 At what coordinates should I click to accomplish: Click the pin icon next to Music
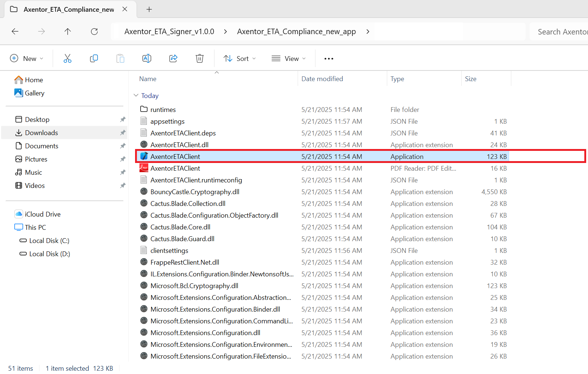pyautogui.click(x=123, y=172)
